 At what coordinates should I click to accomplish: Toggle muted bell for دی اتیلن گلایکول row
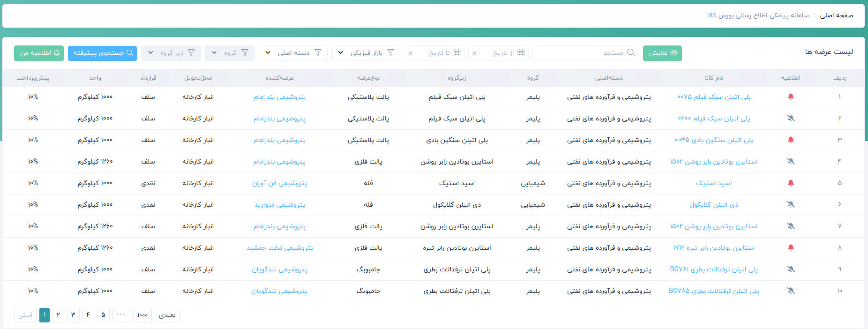click(791, 204)
